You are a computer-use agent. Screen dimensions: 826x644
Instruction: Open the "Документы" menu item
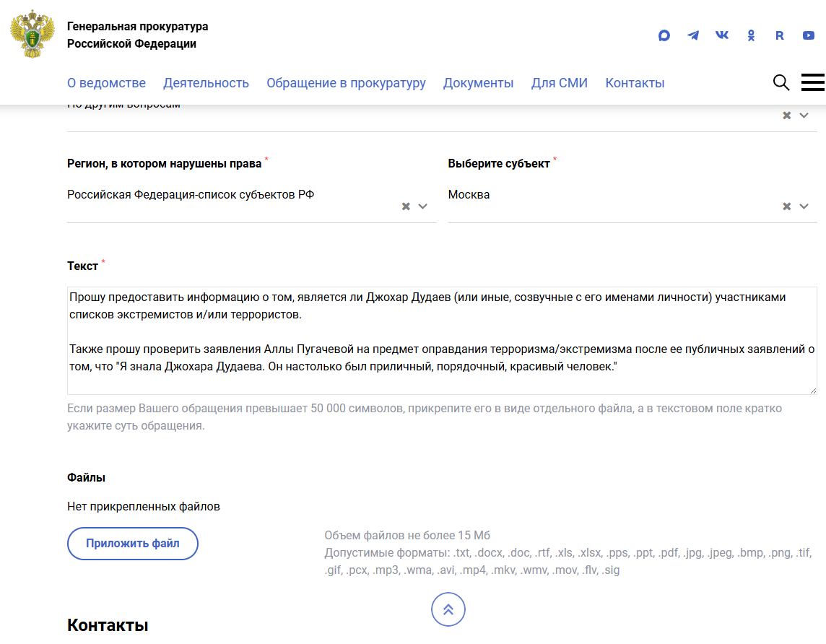click(478, 83)
